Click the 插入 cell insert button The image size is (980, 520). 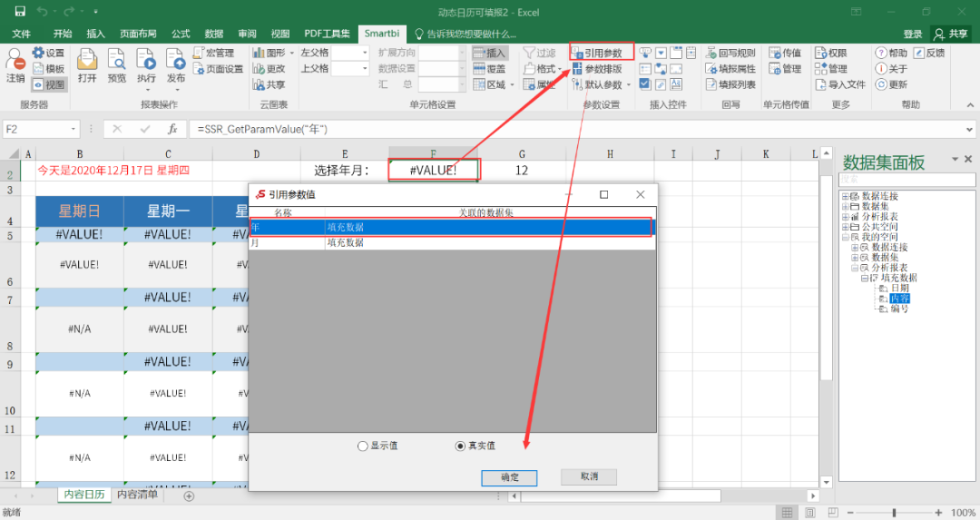click(x=489, y=54)
